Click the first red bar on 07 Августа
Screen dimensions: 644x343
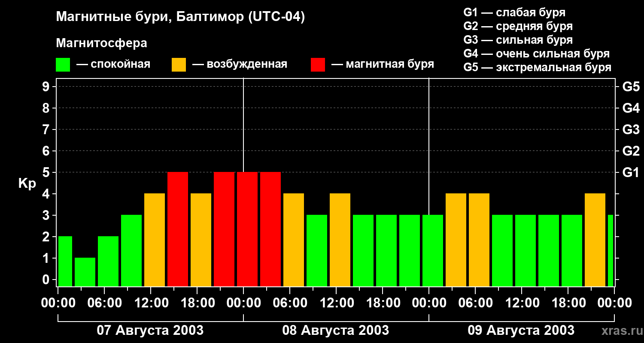[178, 229]
